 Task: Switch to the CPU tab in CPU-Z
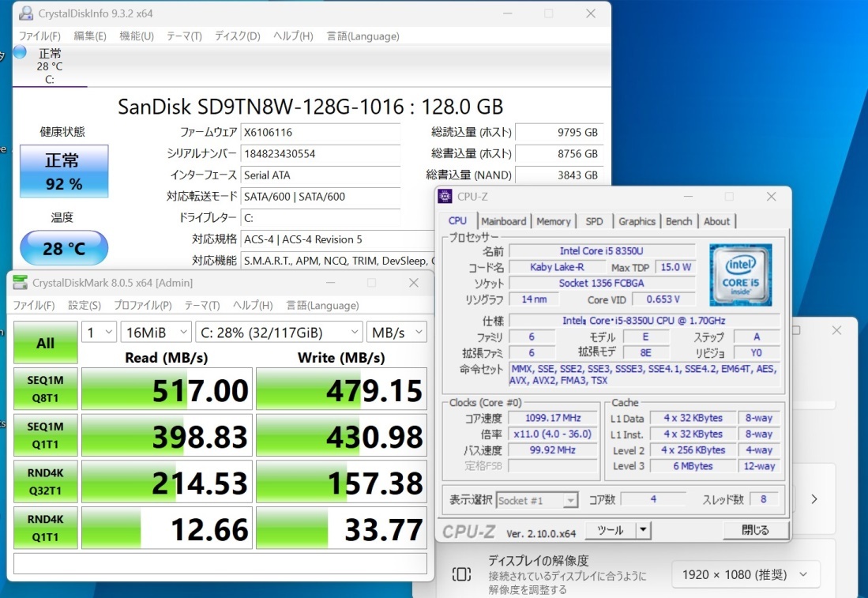pos(457,220)
